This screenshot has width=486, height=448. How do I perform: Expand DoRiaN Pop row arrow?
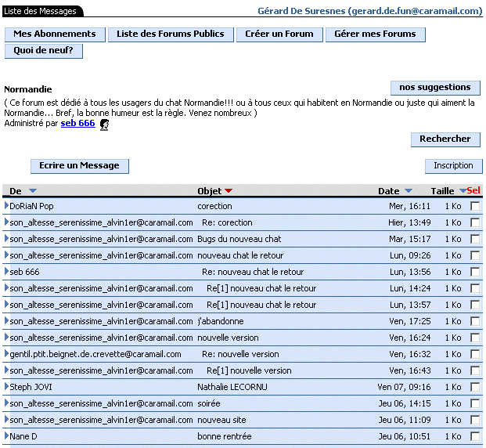(x=6, y=205)
